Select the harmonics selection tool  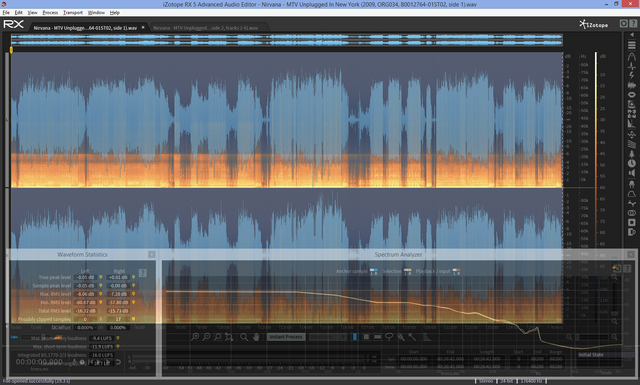coord(426,337)
